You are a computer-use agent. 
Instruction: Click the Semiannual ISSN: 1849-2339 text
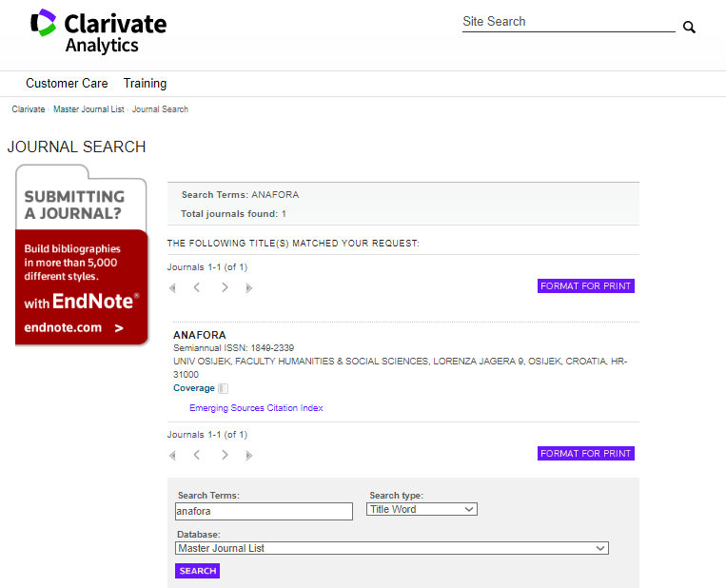233,348
